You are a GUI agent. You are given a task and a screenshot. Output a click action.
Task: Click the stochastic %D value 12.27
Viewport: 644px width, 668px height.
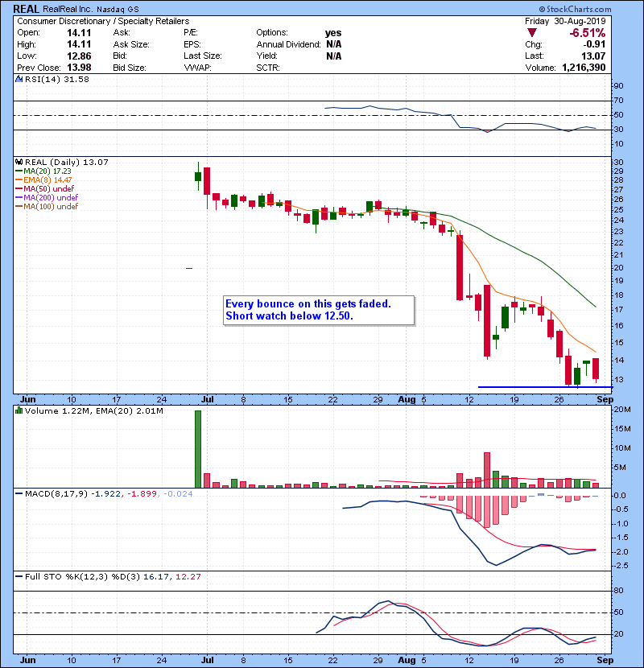click(188, 577)
